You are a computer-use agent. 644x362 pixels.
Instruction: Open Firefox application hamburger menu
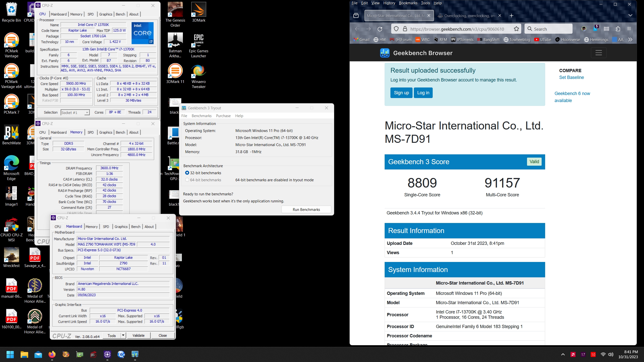point(629,29)
